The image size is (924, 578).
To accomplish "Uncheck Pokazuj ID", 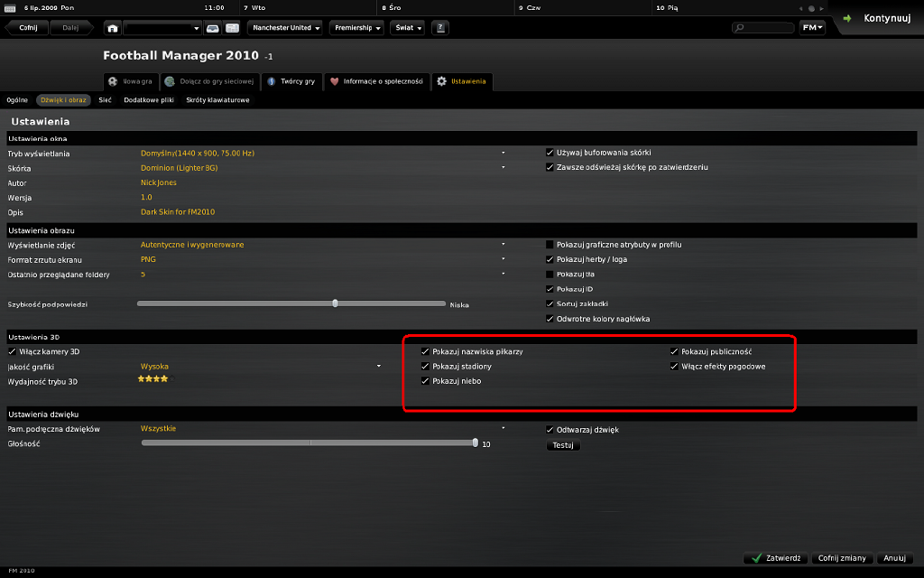I will click(x=550, y=289).
